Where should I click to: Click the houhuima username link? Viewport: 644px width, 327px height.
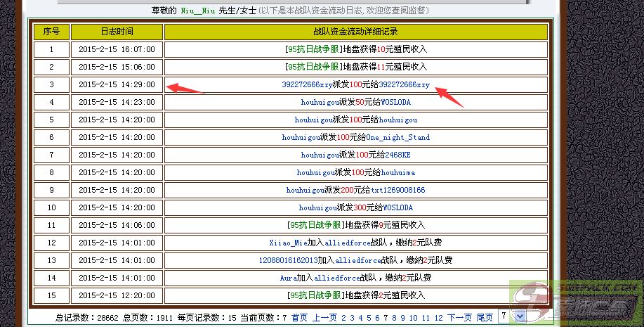(398, 172)
